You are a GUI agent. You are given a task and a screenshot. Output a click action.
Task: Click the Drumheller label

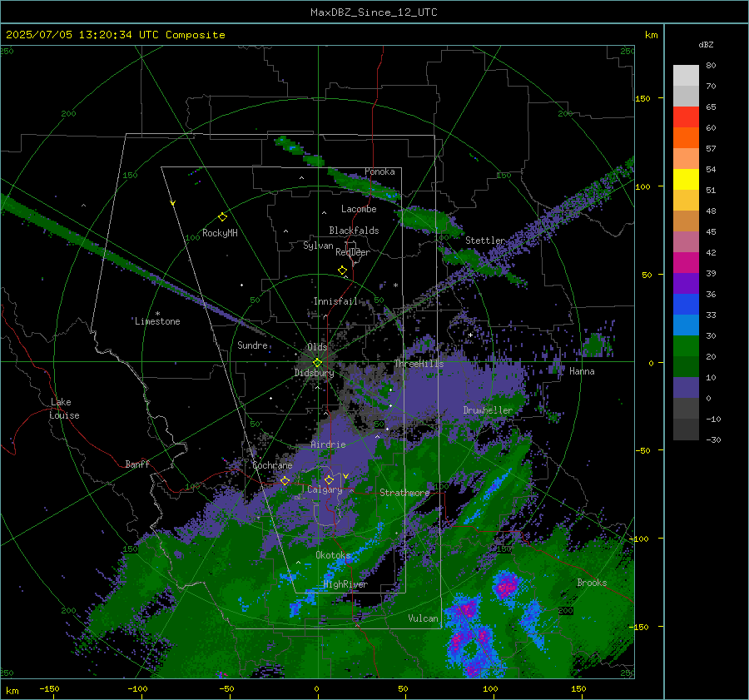point(488,410)
